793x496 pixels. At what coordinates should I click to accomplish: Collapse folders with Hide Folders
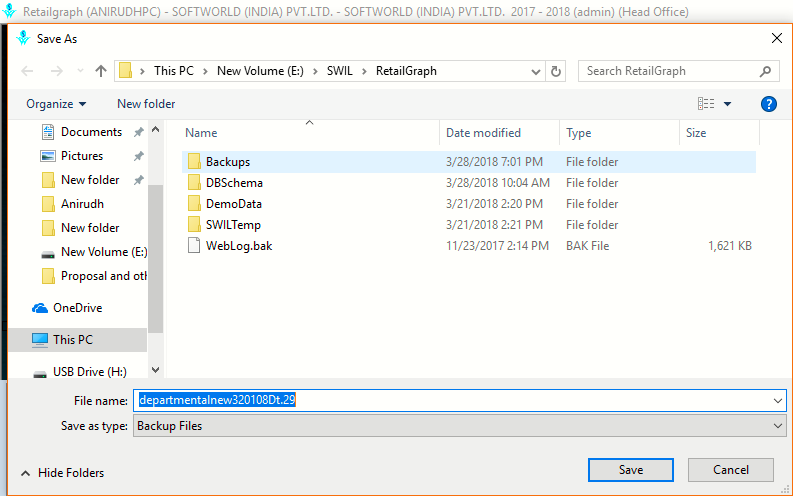click(63, 473)
